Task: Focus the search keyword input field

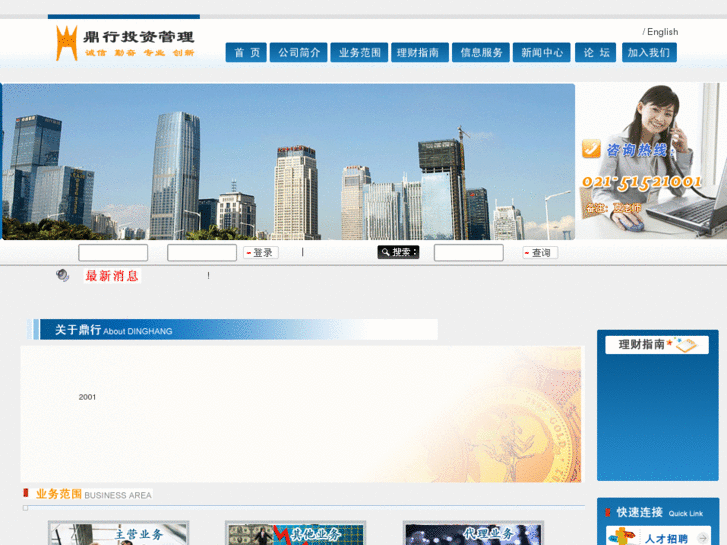Action: (469, 253)
